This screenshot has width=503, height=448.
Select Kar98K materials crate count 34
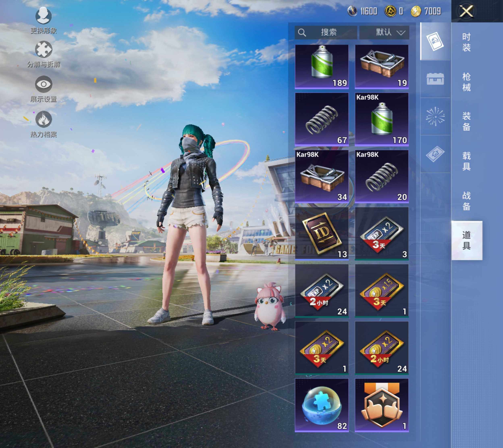322,176
